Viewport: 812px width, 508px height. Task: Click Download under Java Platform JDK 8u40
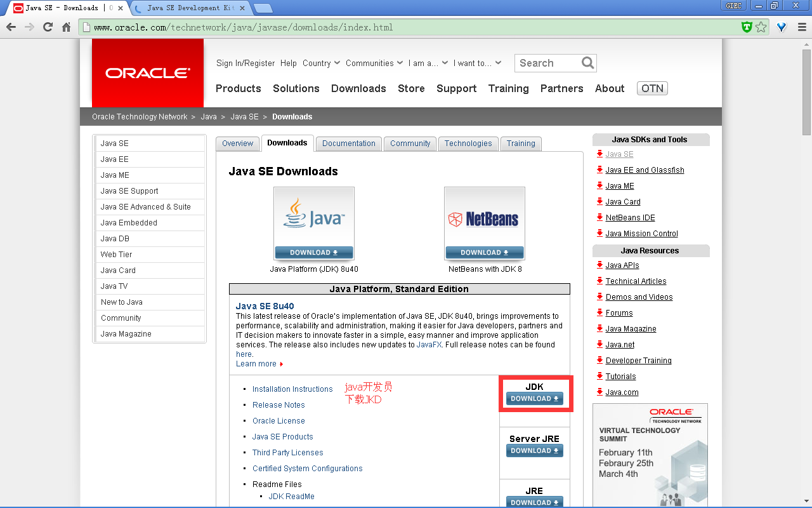pyautogui.click(x=314, y=253)
